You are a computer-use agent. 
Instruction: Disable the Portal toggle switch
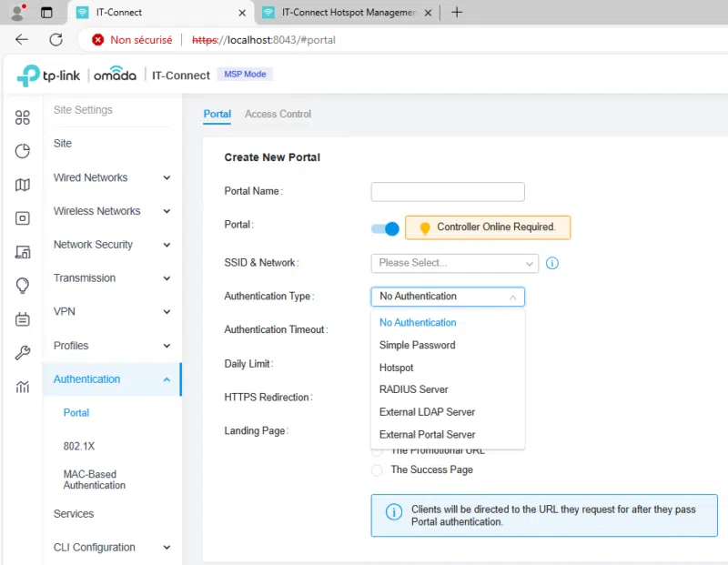pyautogui.click(x=385, y=228)
